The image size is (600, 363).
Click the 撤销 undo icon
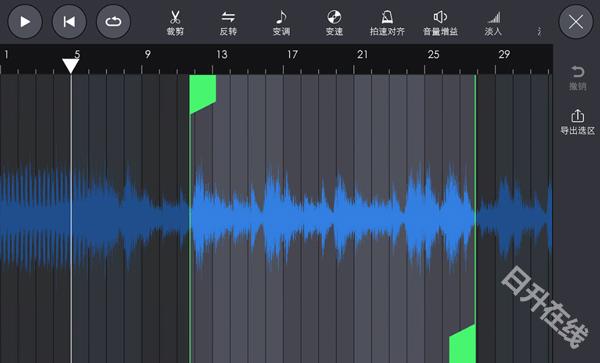tap(577, 78)
